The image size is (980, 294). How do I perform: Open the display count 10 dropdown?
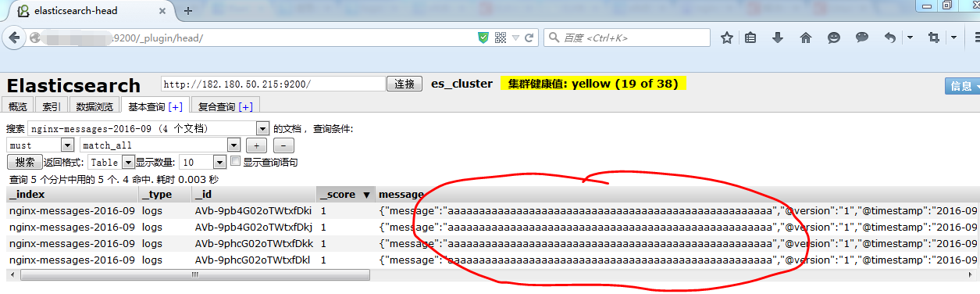pos(202,162)
